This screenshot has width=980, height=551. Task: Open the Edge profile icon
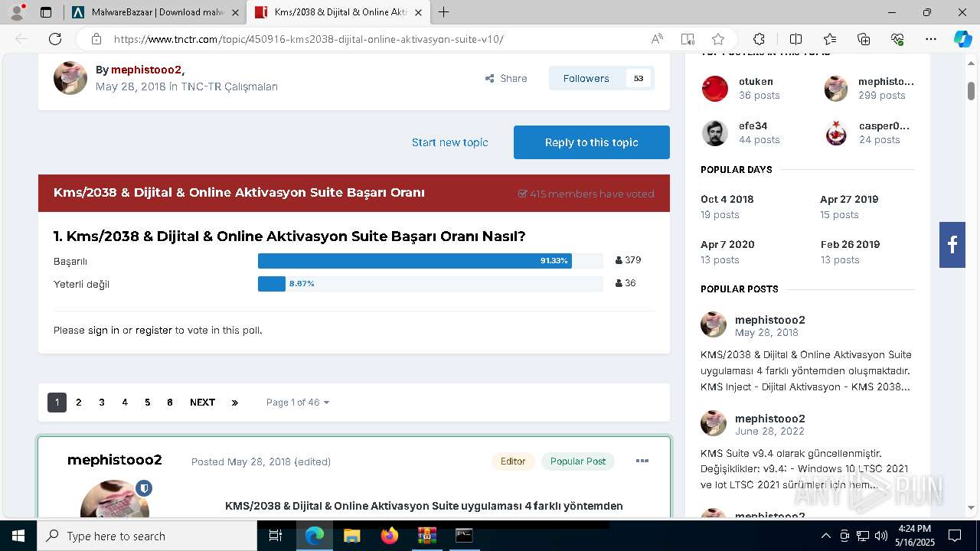pos(17,12)
